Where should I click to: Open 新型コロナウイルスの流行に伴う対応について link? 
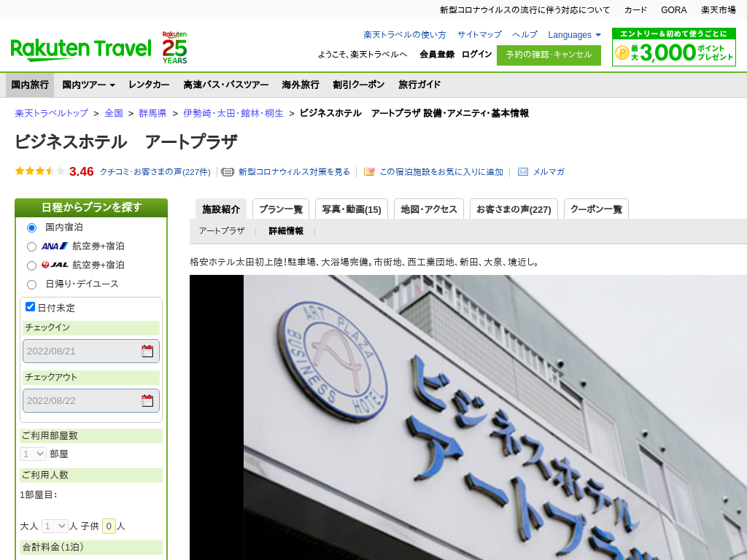pos(525,10)
